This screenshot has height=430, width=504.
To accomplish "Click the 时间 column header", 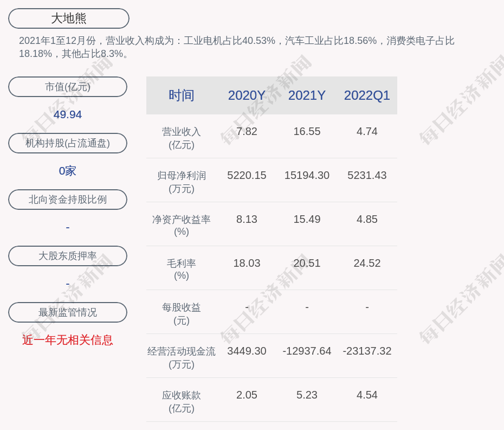I will coord(182,95).
